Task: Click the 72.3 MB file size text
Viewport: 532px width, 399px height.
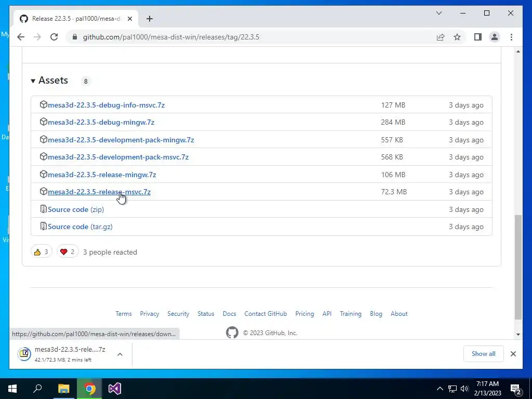Action: coord(394,192)
